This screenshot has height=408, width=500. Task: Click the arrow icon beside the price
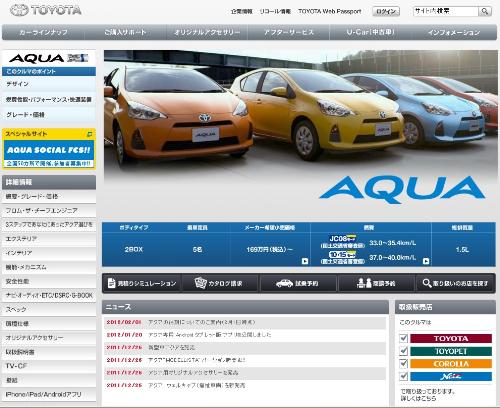click(305, 261)
